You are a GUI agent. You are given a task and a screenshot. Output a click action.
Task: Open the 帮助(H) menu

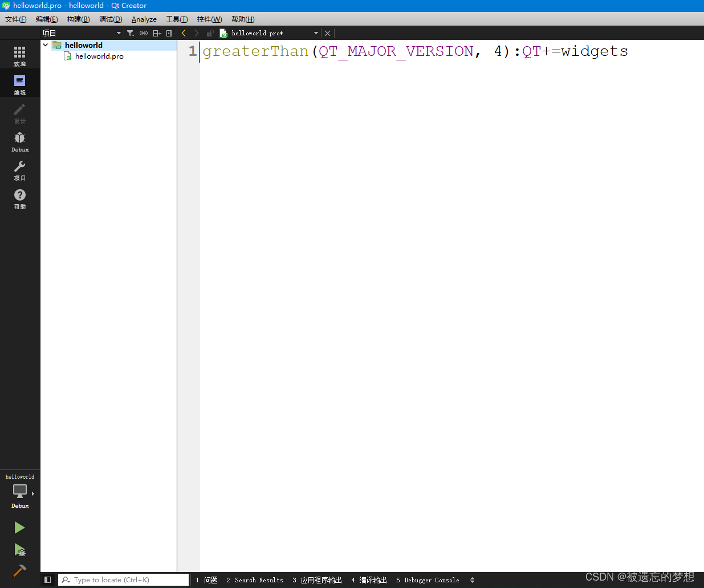[x=243, y=19]
